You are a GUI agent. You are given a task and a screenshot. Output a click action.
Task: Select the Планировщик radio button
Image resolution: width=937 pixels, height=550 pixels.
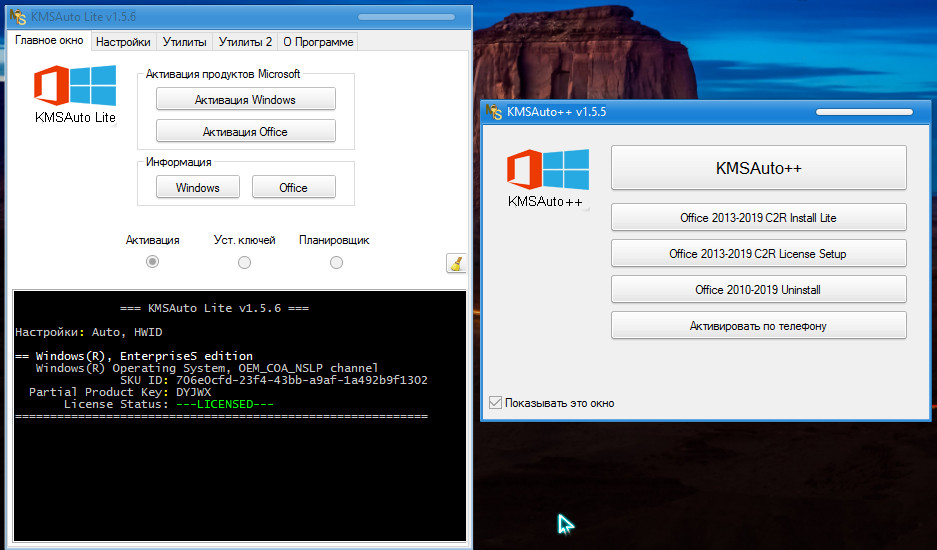(x=336, y=262)
